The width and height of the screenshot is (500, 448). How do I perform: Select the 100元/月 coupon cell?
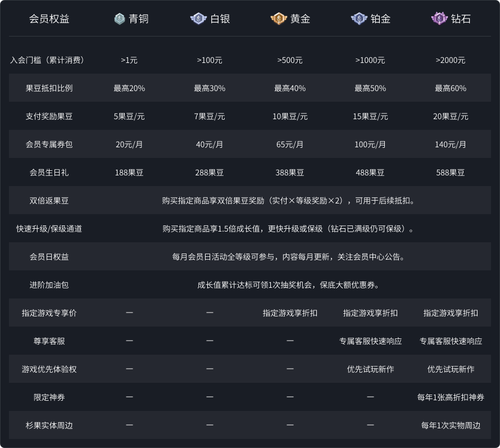[370, 144]
